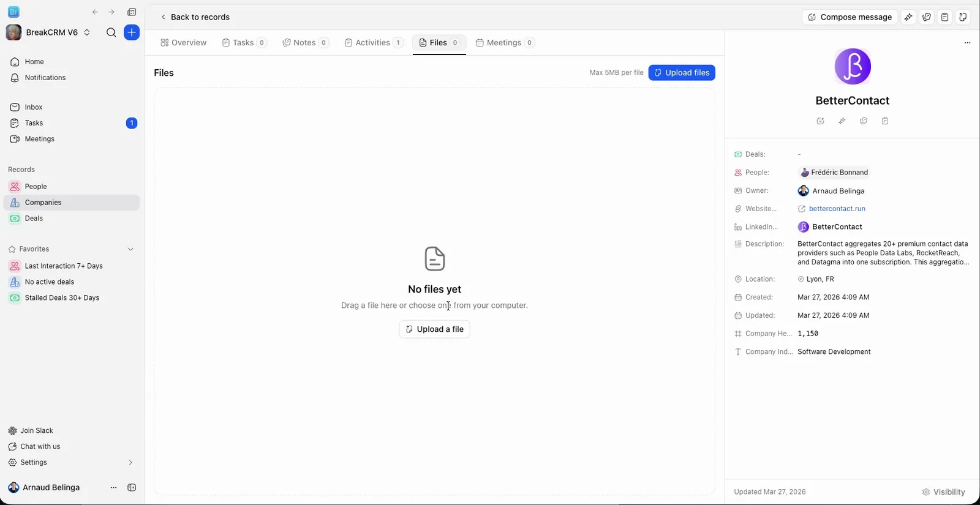
Task: Open the BreakCRM V6 workspace switcher
Action: click(48, 32)
